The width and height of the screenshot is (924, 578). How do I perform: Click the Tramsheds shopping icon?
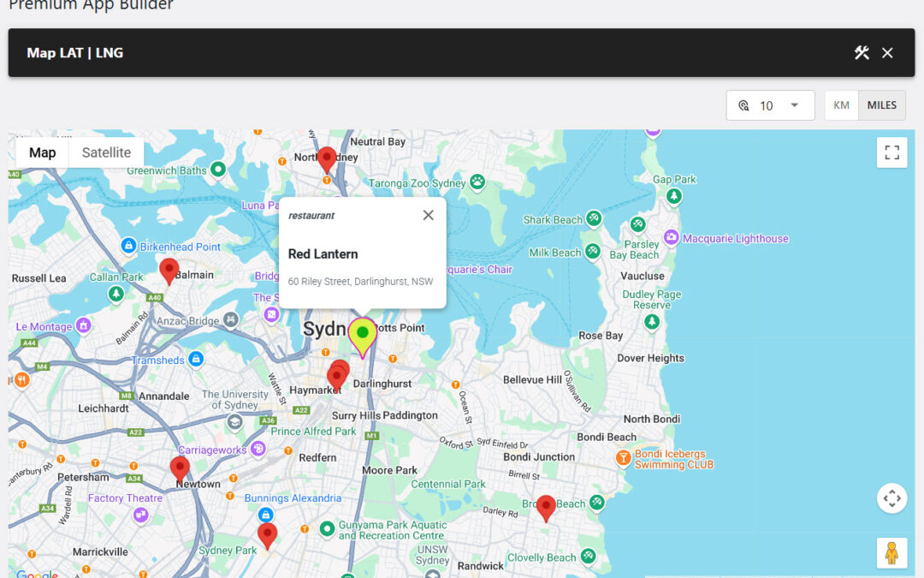click(x=196, y=359)
